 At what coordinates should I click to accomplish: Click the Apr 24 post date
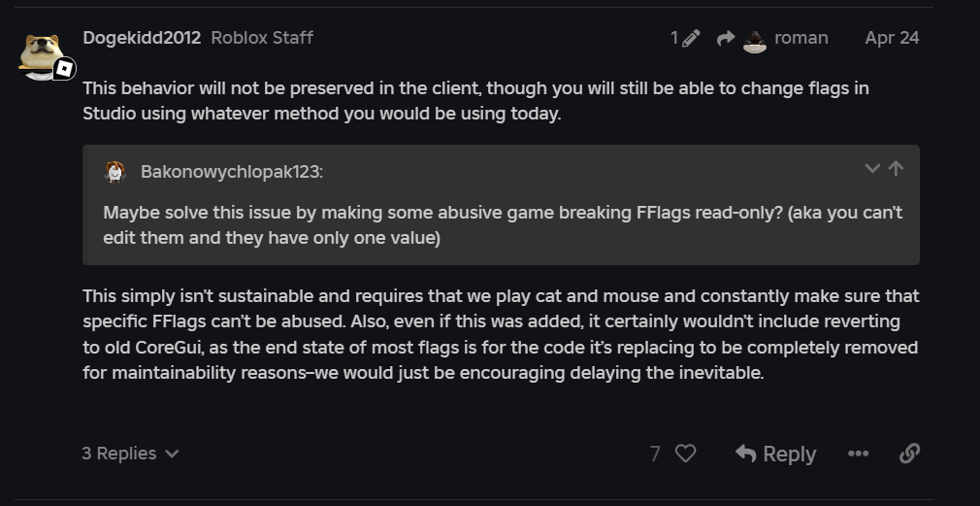[892, 38]
